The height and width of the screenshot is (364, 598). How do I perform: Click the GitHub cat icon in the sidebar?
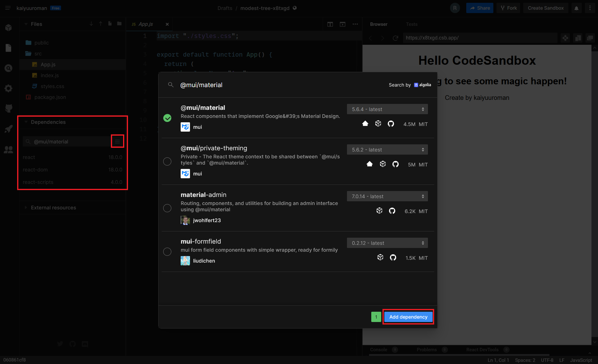point(8,108)
